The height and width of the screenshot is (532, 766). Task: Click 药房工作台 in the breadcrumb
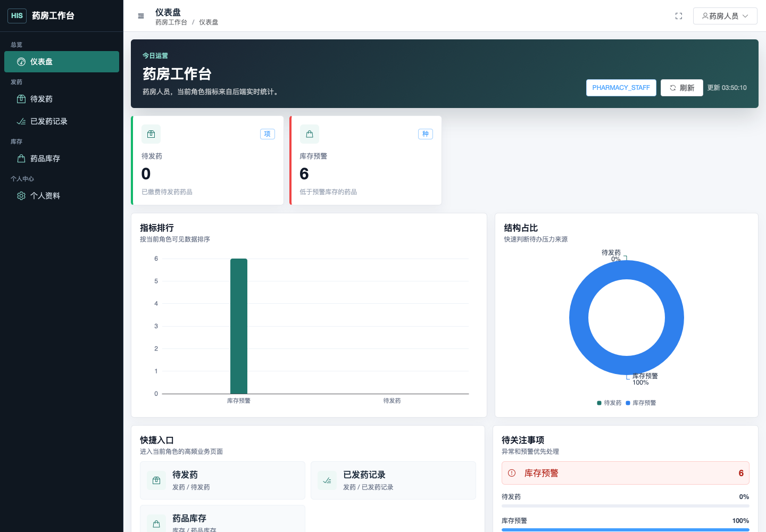(x=171, y=22)
